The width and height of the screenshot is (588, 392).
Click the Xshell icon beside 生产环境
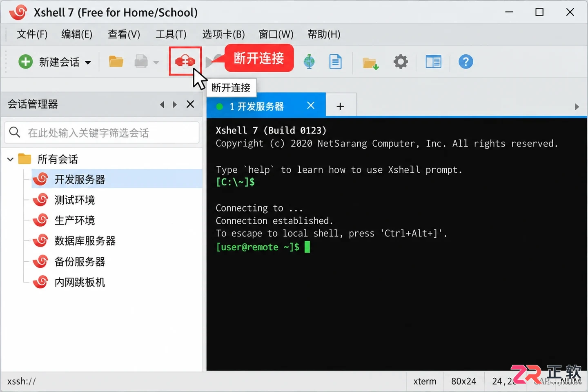click(x=40, y=220)
